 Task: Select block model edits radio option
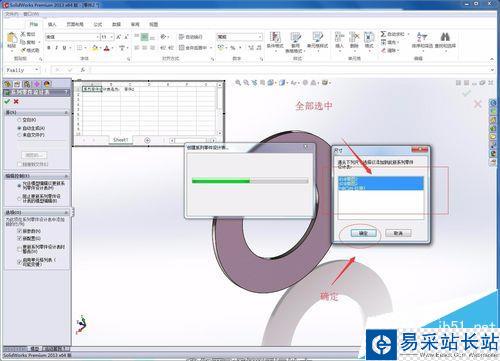point(19,198)
